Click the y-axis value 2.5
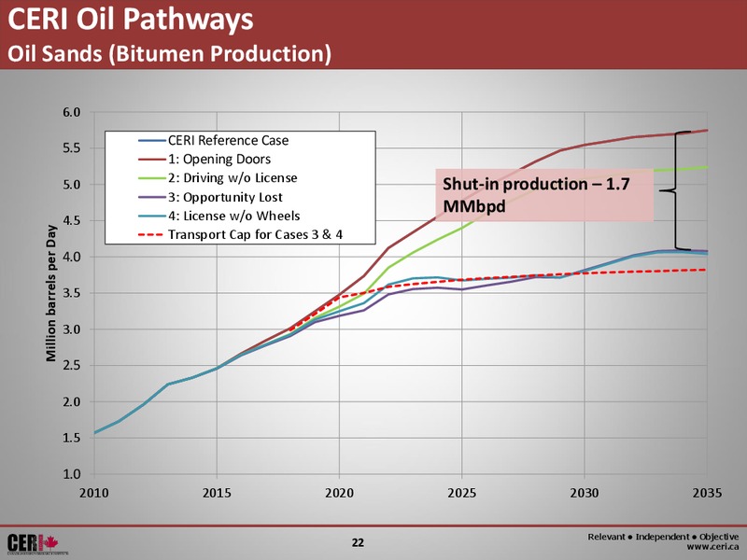747x560 pixels. coord(72,366)
